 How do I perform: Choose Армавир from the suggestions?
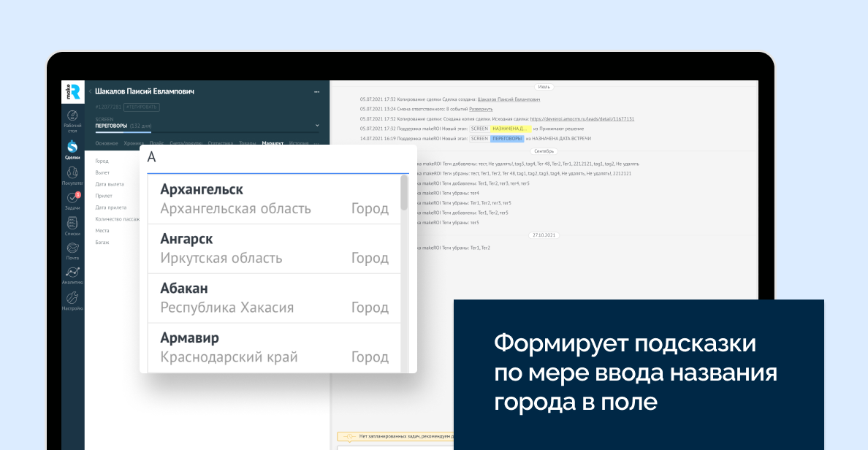pos(274,348)
